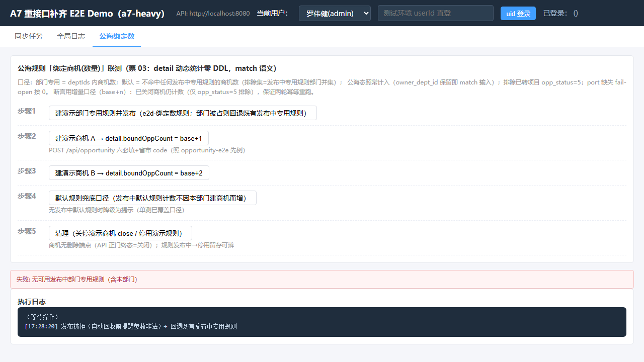Click the 步骤1 step label
This screenshot has height=362, width=644.
27,111
